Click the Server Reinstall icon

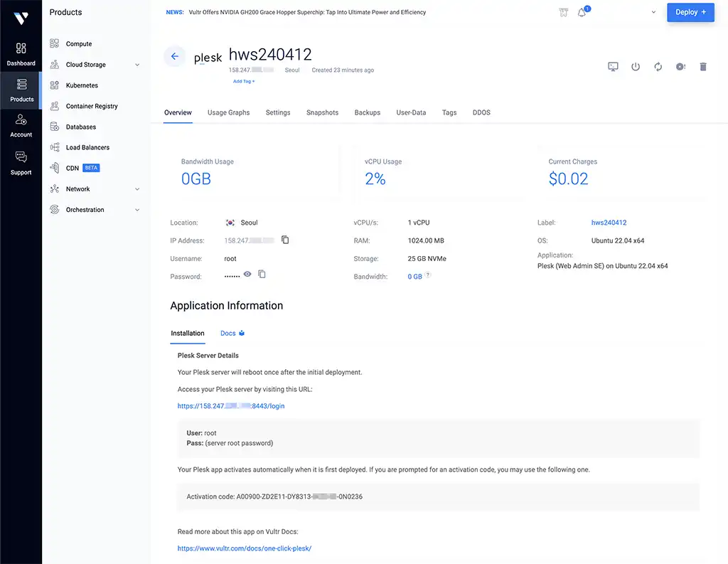click(680, 67)
